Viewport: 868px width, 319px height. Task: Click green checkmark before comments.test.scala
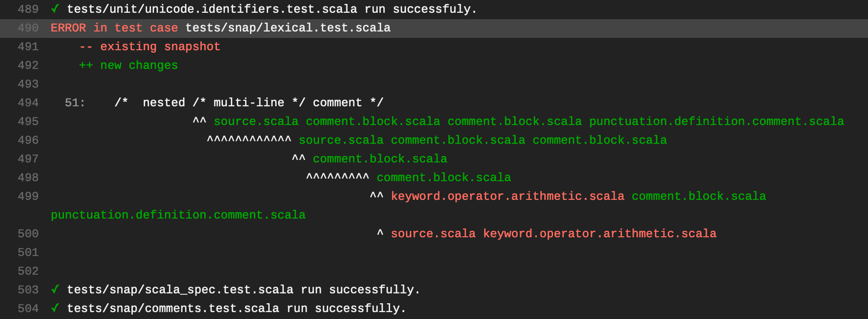click(x=55, y=308)
